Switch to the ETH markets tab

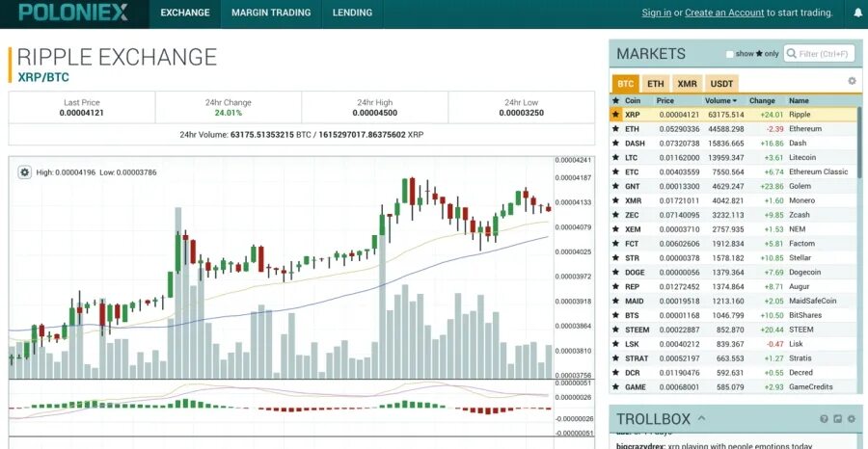[656, 84]
